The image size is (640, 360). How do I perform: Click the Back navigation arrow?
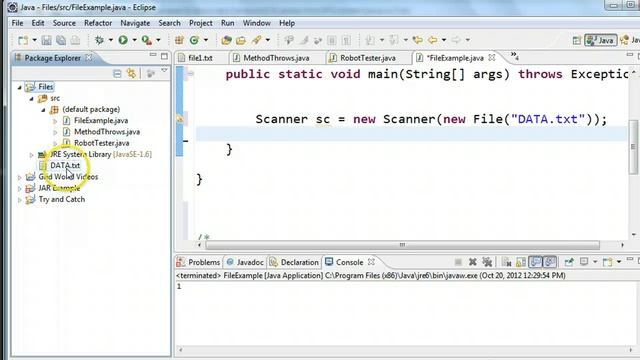point(433,40)
